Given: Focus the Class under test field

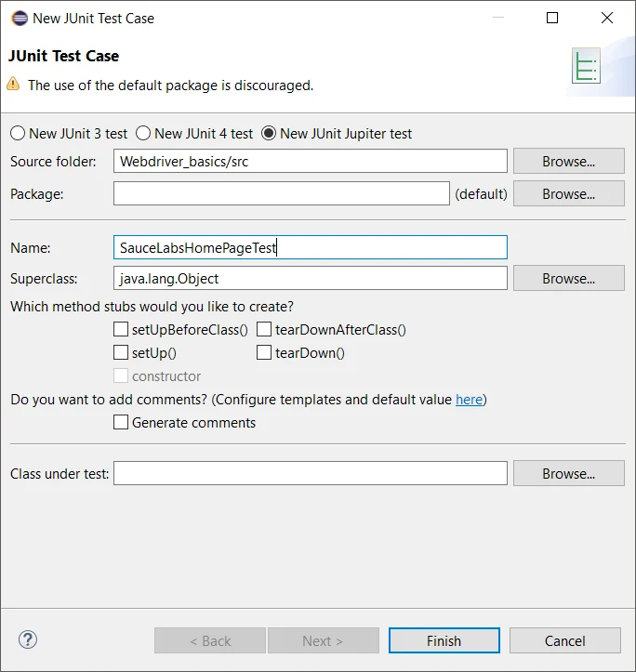Looking at the screenshot, I should point(311,473).
